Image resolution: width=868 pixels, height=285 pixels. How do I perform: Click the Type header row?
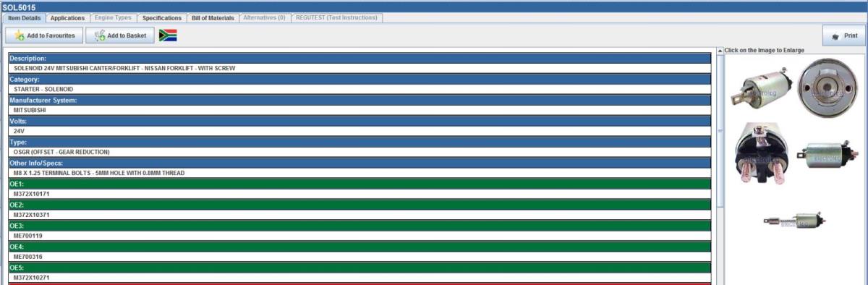359,142
